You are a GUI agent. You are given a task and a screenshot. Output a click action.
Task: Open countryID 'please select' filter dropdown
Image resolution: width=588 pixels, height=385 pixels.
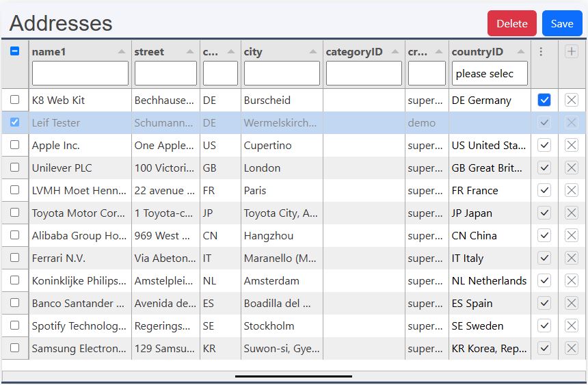(490, 74)
